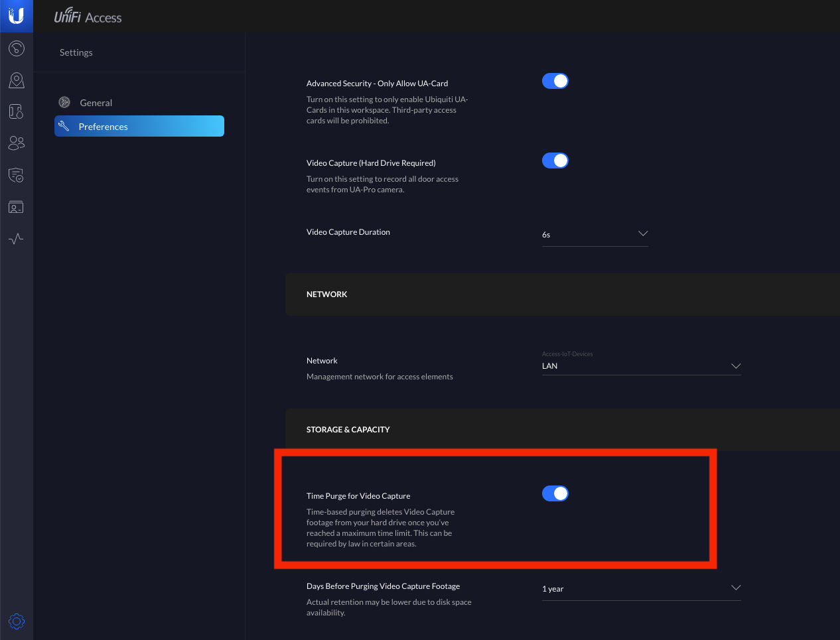Viewport: 840px width, 640px height.
Task: Select the Preferences settings menu item
Action: point(139,126)
